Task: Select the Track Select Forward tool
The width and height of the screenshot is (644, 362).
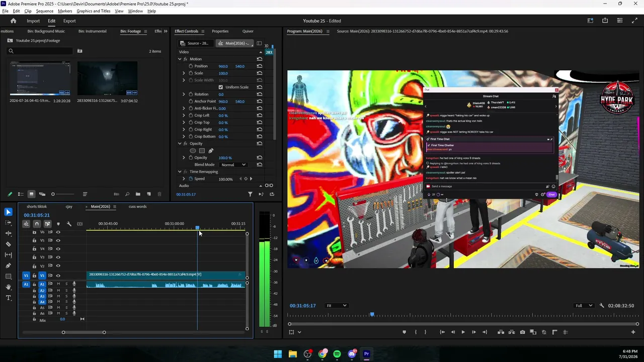Action: (8, 223)
